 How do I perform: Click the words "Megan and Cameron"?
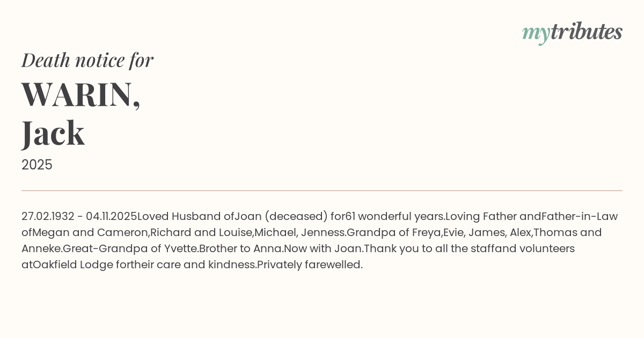(90, 232)
